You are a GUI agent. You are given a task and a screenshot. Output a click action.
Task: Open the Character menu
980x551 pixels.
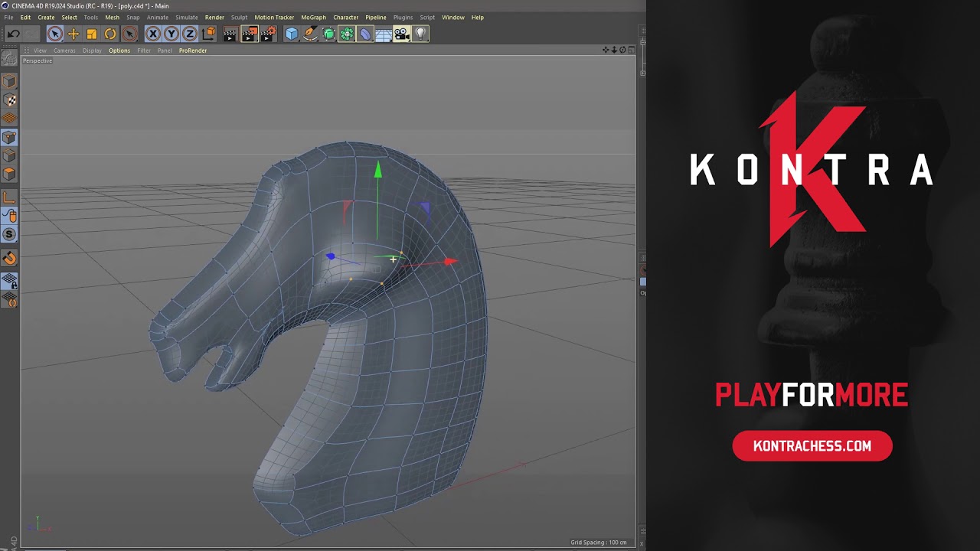[345, 17]
